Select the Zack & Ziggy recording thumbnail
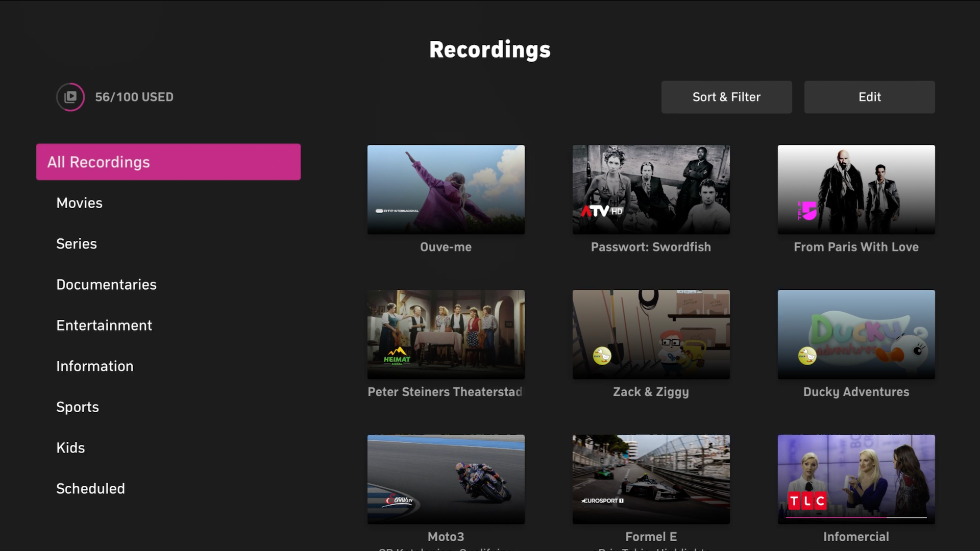 651,334
